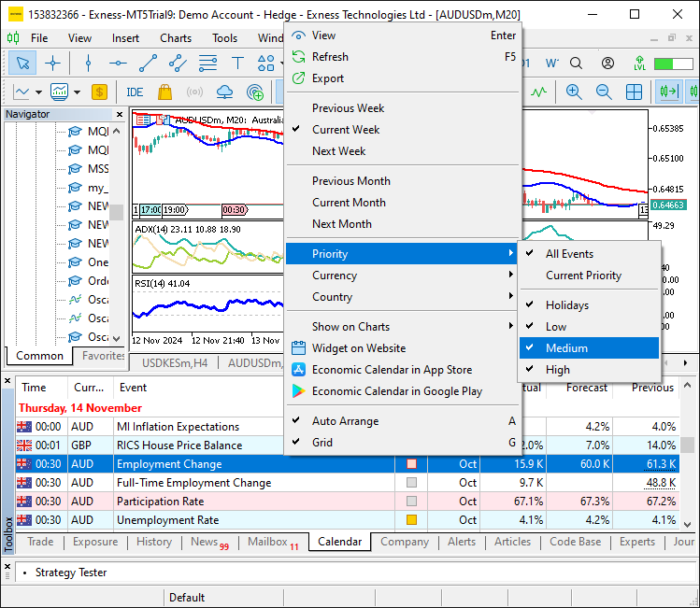Click the tile windows grid icon

point(634,92)
